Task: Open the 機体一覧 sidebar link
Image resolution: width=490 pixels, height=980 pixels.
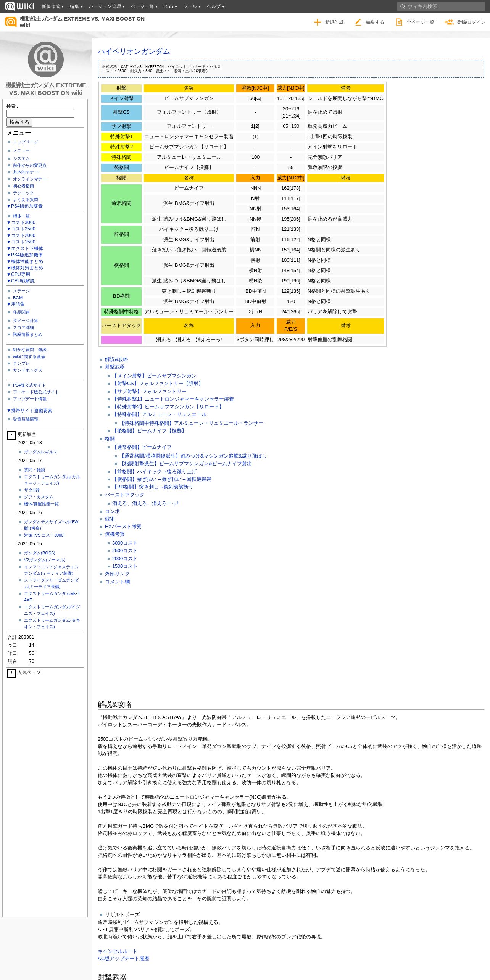Action: [21, 216]
